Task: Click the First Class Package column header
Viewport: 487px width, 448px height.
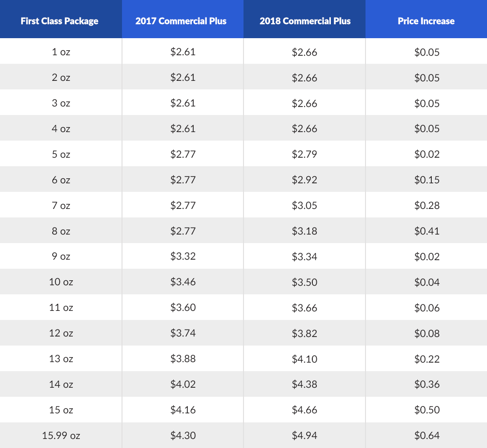Action: (x=59, y=21)
